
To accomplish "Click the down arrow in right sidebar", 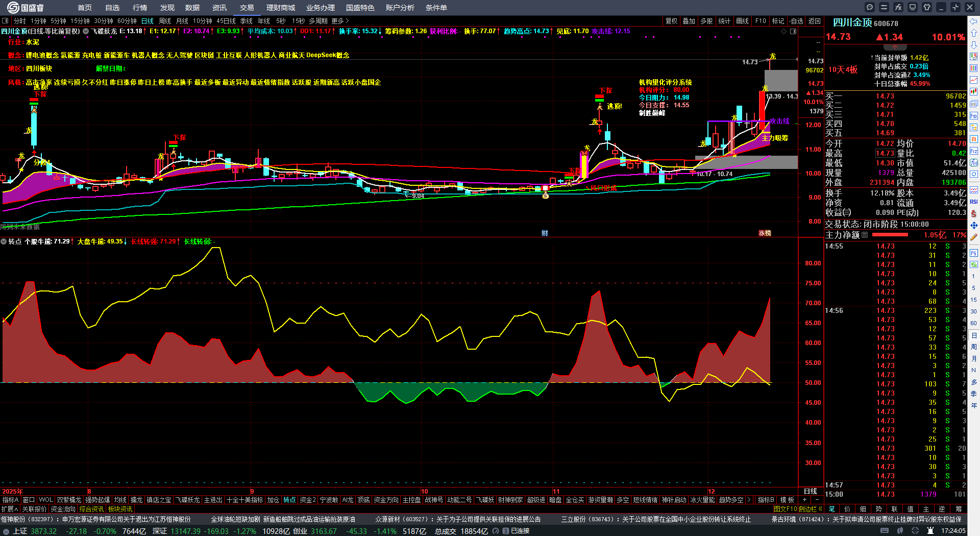I will coord(974,45).
